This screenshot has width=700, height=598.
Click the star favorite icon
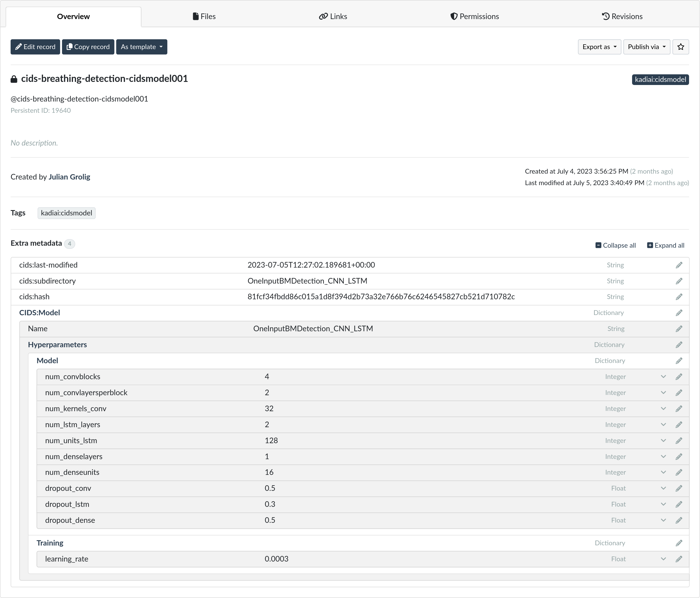pyautogui.click(x=680, y=47)
